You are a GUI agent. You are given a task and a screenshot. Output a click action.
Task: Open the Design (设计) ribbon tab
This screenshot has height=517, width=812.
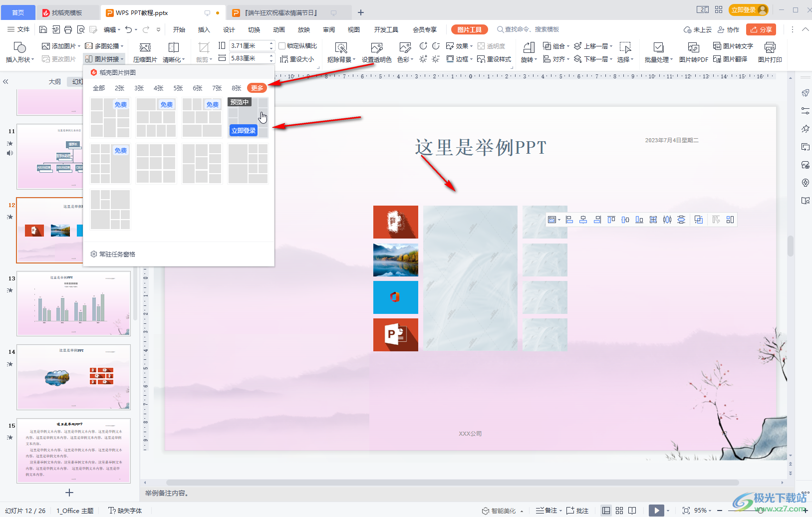229,29
